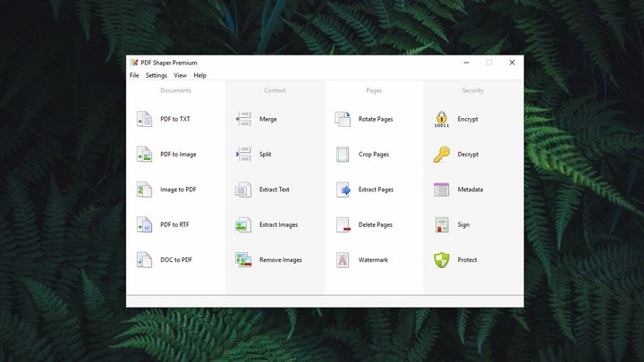Click the Security column header
644x362 pixels.
pos(473,90)
